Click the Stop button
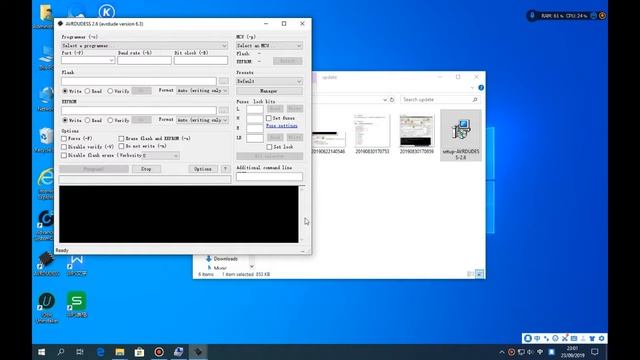 coord(146,169)
